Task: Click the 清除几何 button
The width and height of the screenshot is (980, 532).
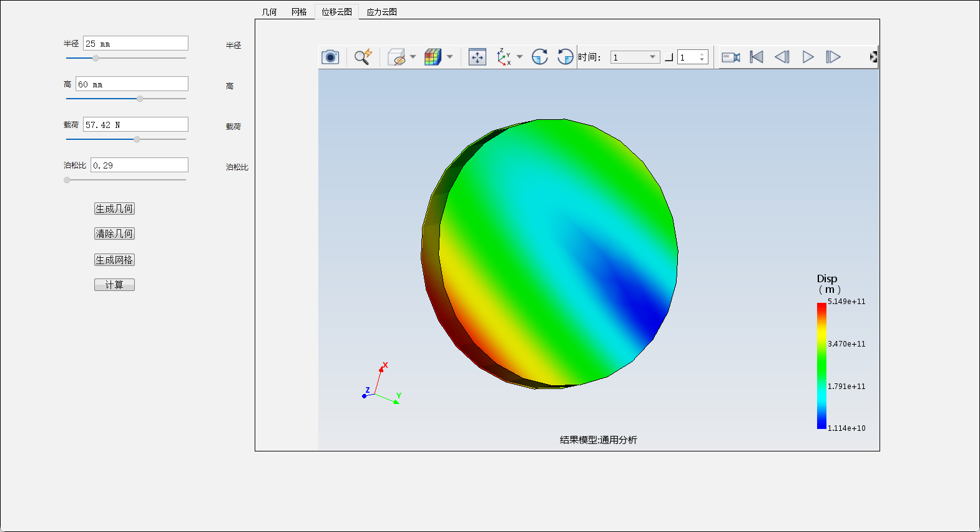Action: point(114,234)
